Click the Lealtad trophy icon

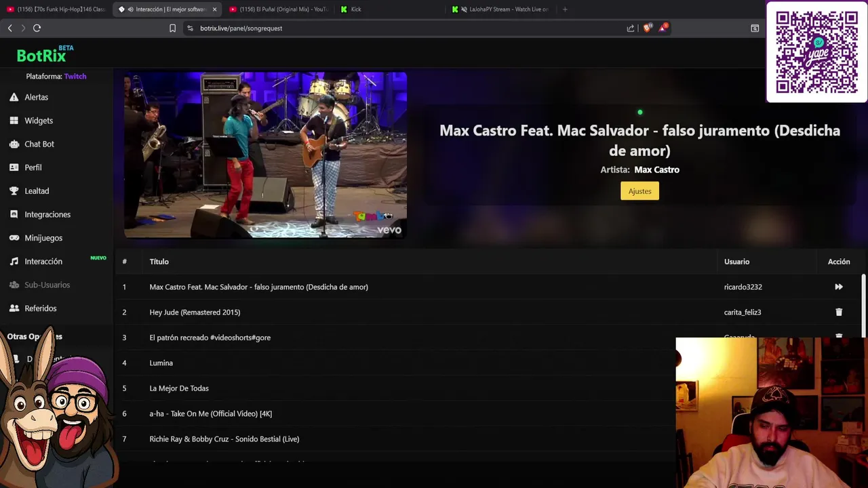tap(14, 191)
